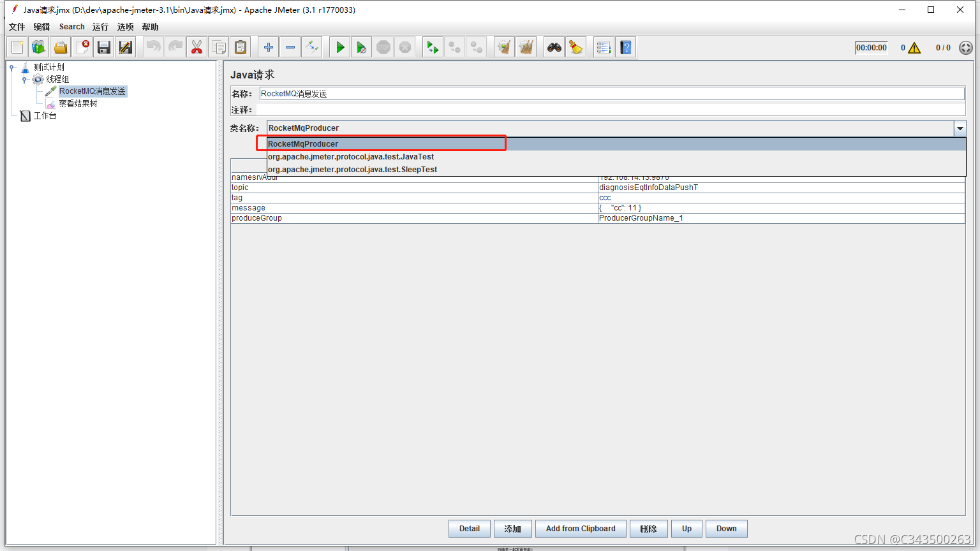Open Help with question mark icon

coord(626,47)
